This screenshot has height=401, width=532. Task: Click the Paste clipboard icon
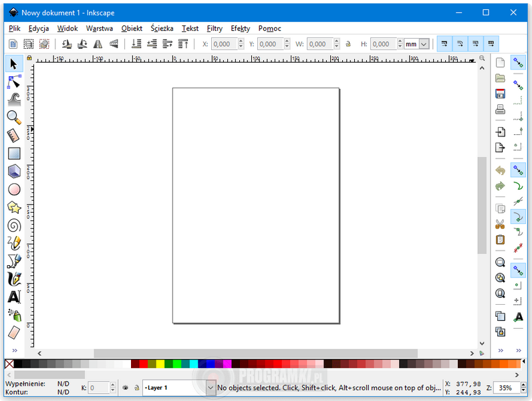pos(500,239)
